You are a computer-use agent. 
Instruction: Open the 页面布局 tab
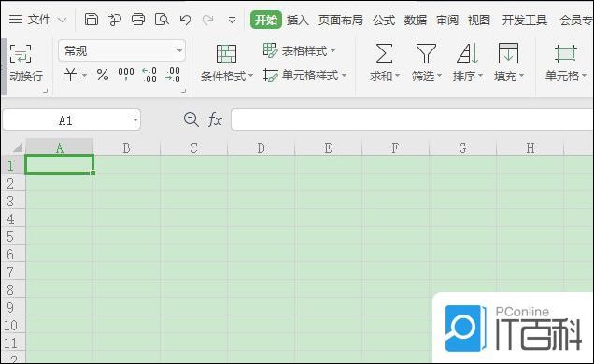(341, 20)
